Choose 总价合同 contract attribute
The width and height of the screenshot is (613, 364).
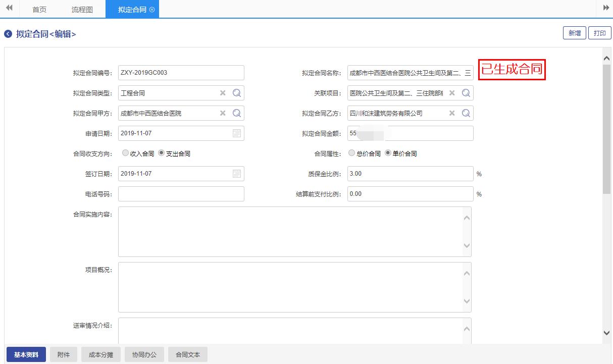pos(352,153)
